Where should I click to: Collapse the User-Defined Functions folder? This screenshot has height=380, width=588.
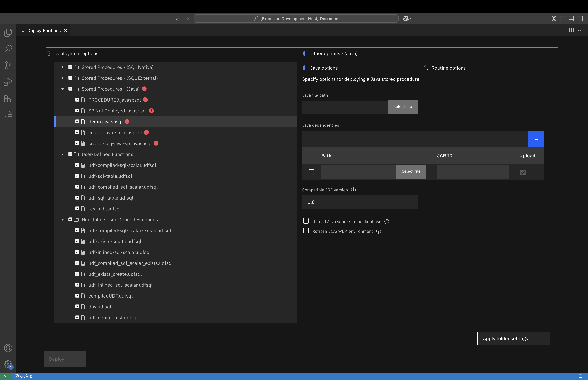tap(63, 154)
